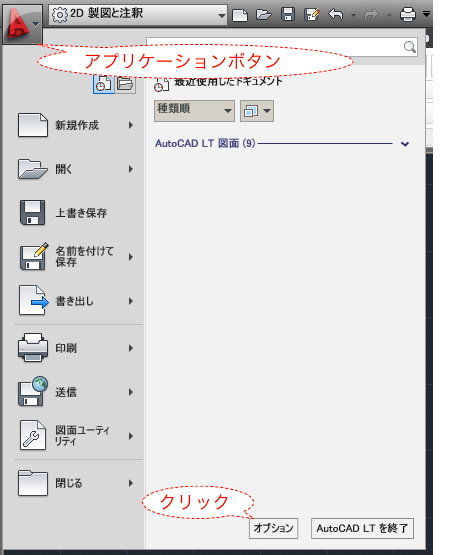Choose 書き出し menu item
Screen dimensions: 459x555
pos(77,301)
